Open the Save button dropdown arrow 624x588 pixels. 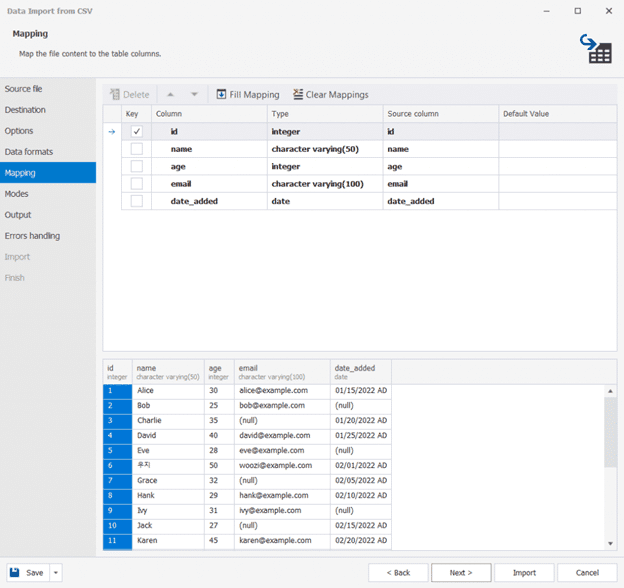click(x=56, y=573)
